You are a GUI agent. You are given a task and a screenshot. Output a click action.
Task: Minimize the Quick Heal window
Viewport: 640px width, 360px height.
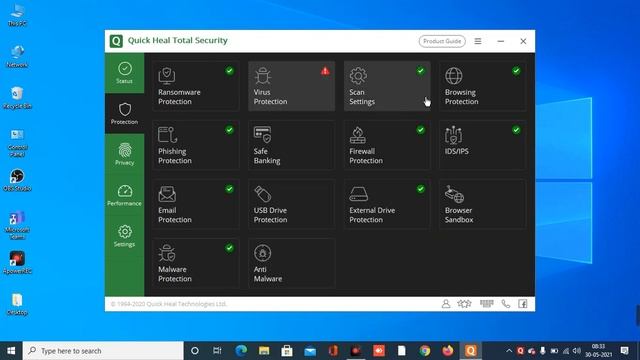click(500, 41)
